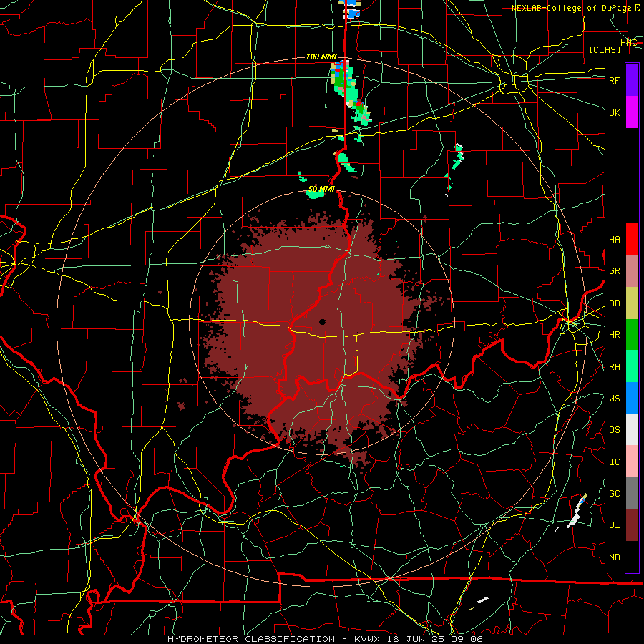The width and height of the screenshot is (644, 644).
Task: Click the black radar site dot at center
Action: (x=323, y=322)
